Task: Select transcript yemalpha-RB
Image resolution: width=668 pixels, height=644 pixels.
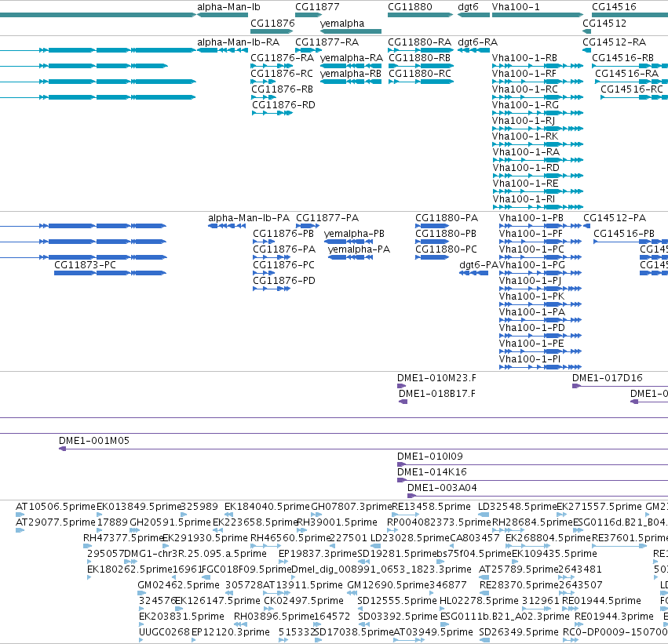Action: pyautogui.click(x=351, y=74)
